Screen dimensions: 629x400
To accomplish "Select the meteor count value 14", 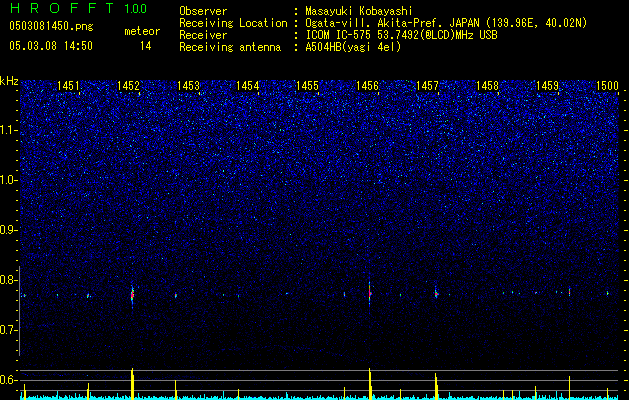I will (146, 46).
